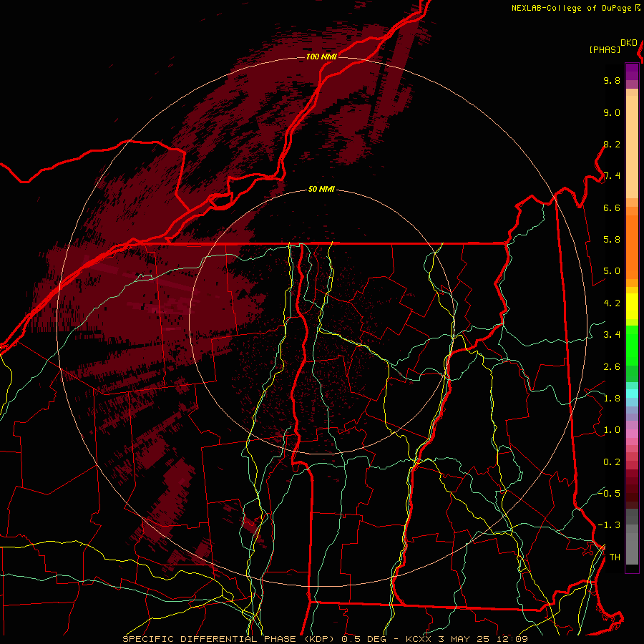The image size is (644, 644).
Task: Click the -1.3 scale value
Action: pos(609,525)
